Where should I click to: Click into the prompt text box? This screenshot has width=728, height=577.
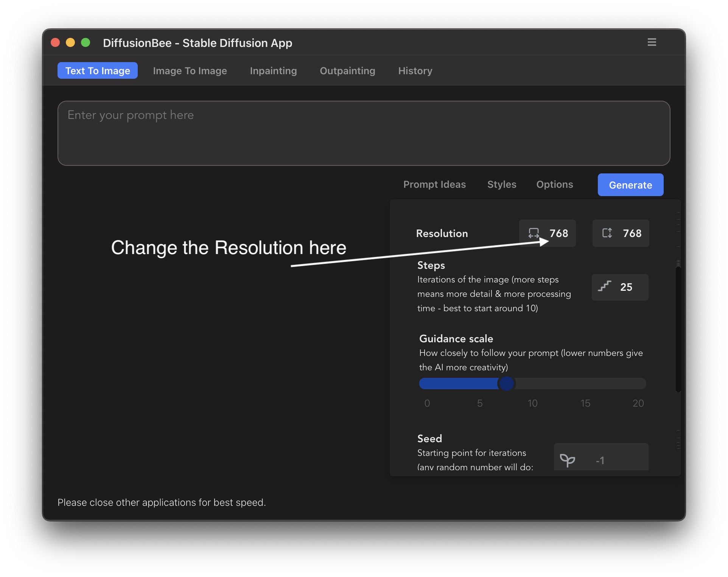click(364, 133)
